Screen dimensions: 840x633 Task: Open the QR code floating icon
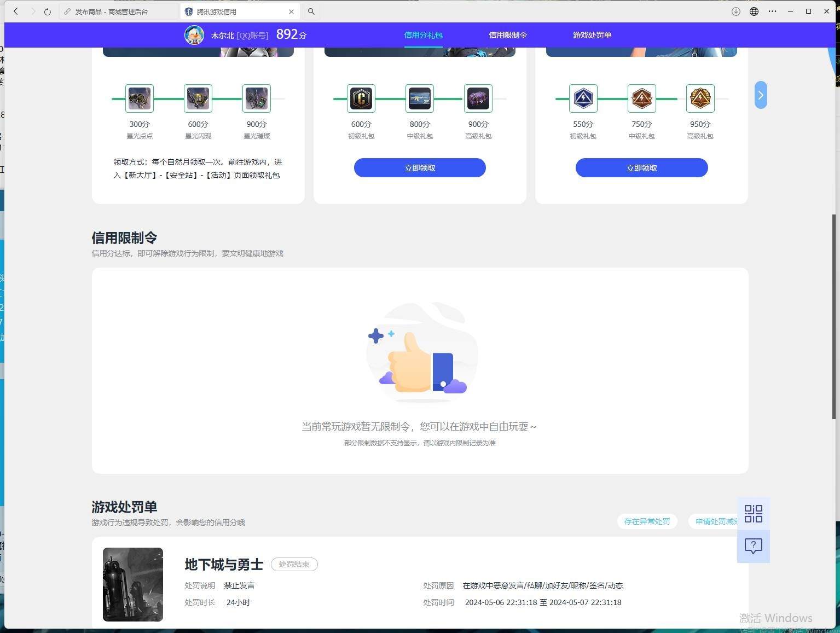click(754, 514)
